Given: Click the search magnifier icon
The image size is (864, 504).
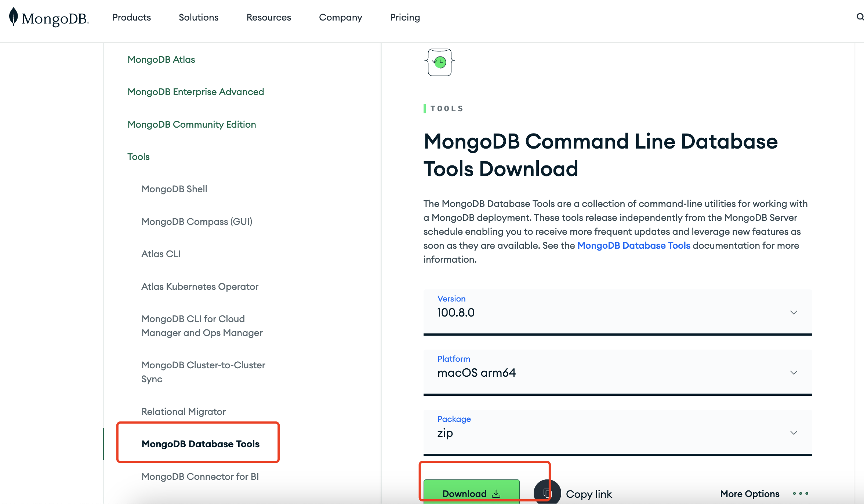Looking at the screenshot, I should [x=860, y=17].
